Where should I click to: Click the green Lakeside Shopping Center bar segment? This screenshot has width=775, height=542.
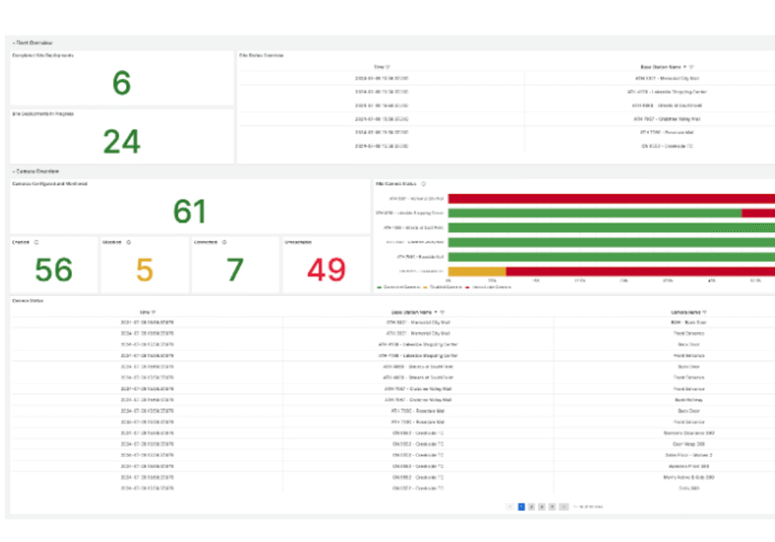[x=595, y=213]
